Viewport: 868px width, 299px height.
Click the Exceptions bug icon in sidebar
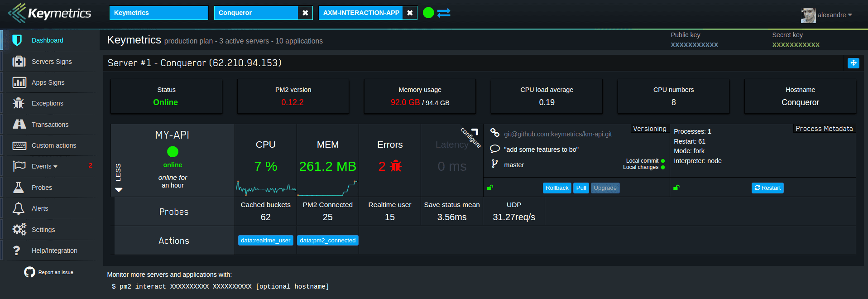coord(19,103)
